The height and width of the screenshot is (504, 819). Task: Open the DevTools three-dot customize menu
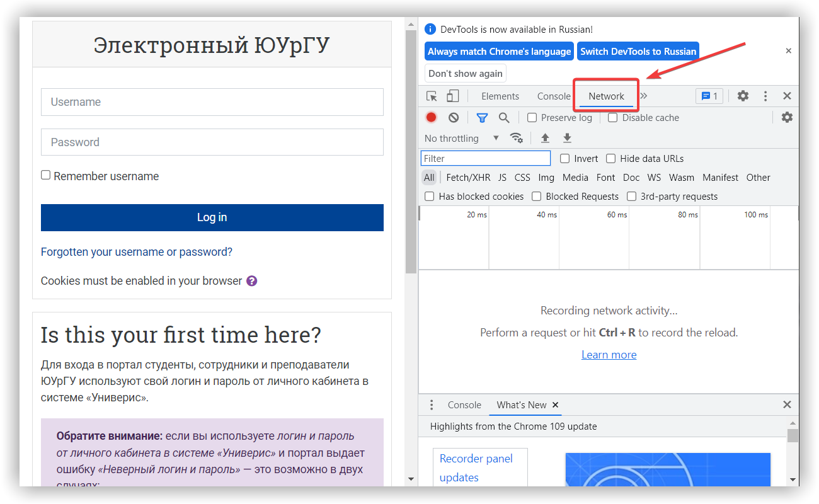(x=765, y=96)
